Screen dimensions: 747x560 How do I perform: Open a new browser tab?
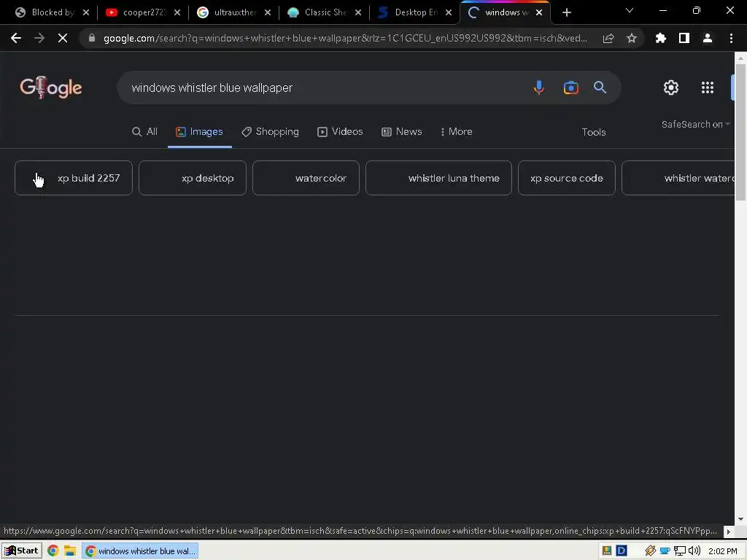566,12
